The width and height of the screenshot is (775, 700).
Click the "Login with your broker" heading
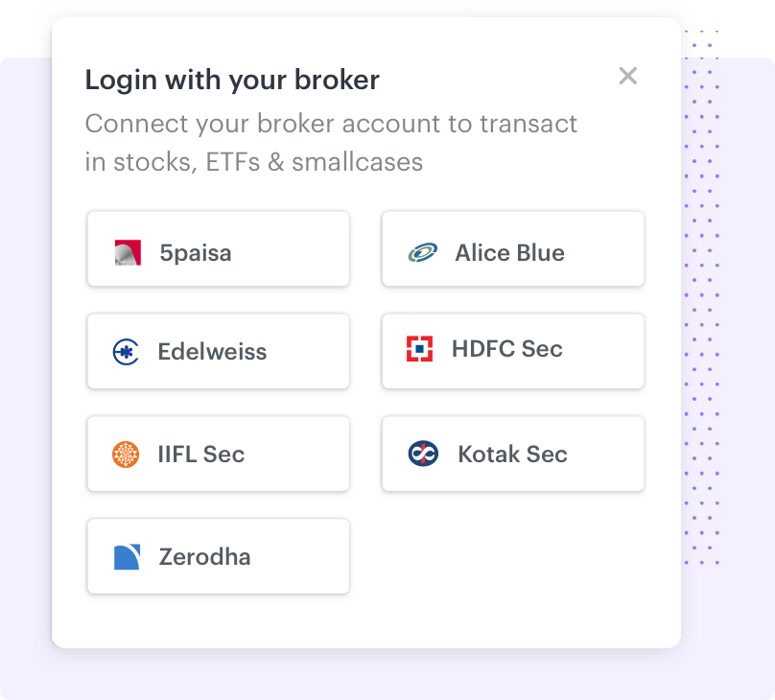click(x=232, y=80)
